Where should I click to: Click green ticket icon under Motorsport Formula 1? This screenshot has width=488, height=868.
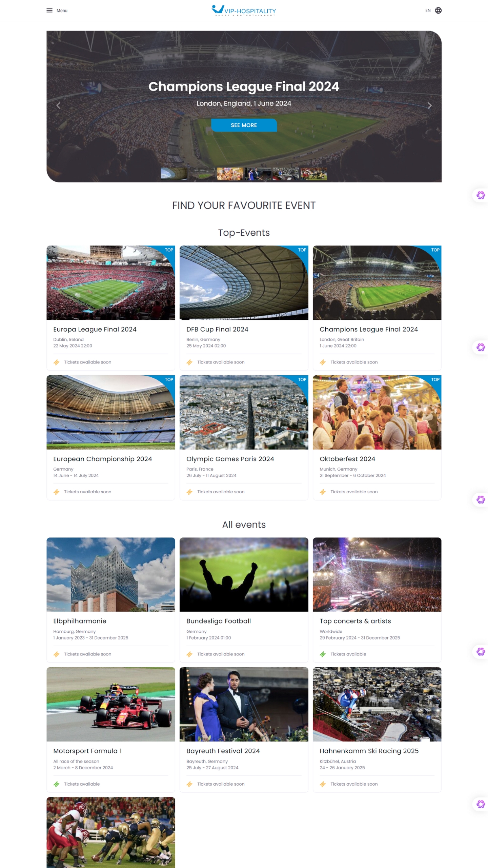pos(57,784)
